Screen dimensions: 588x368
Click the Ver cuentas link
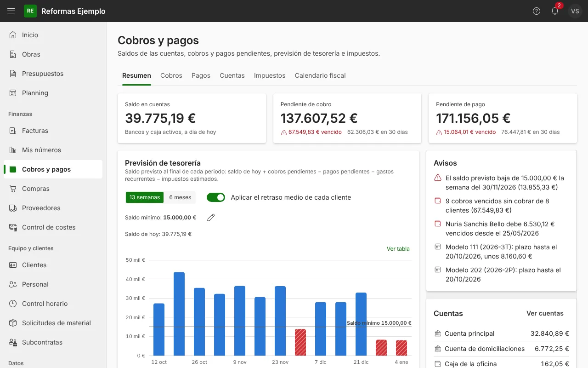[545, 313]
